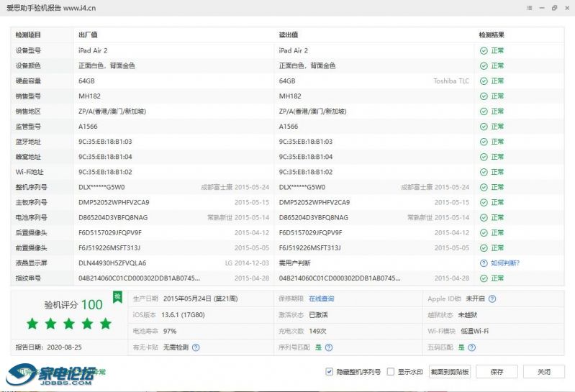Click the production date 2015年05月24日 value
Viewport: 575px width, 392px height.
(201, 299)
